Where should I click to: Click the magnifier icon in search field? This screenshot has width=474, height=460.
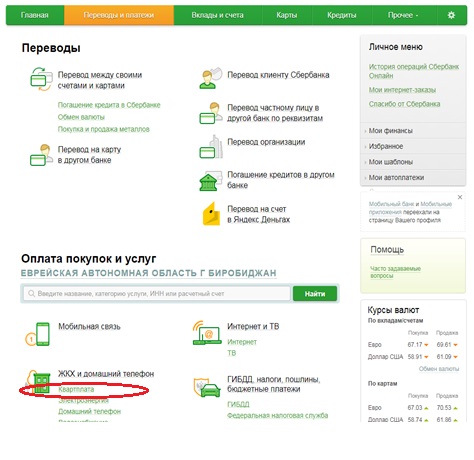[x=31, y=293]
